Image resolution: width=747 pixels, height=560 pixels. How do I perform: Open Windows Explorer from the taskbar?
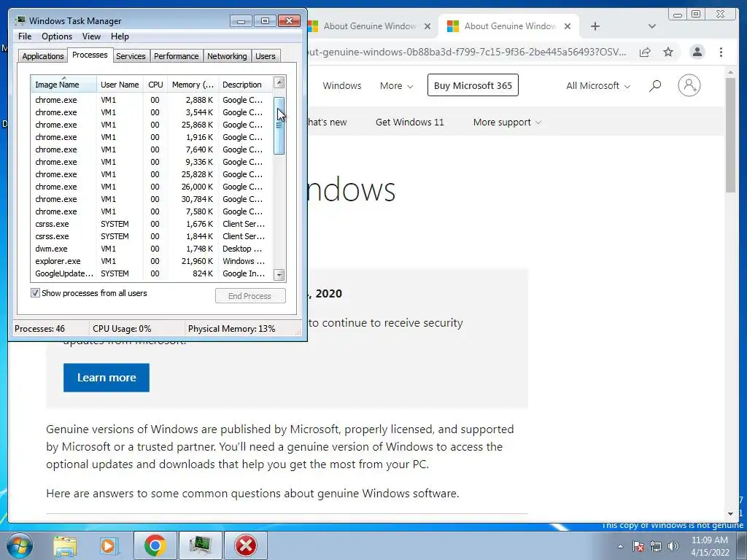[65, 545]
